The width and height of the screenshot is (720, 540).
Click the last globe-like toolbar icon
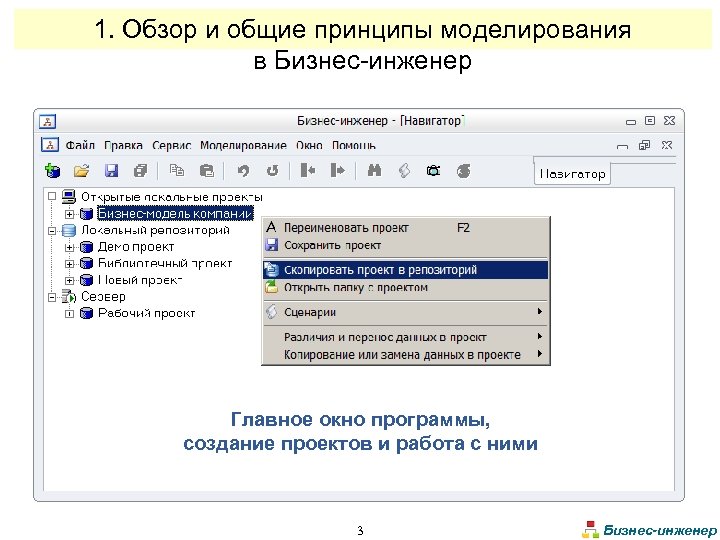point(464,171)
